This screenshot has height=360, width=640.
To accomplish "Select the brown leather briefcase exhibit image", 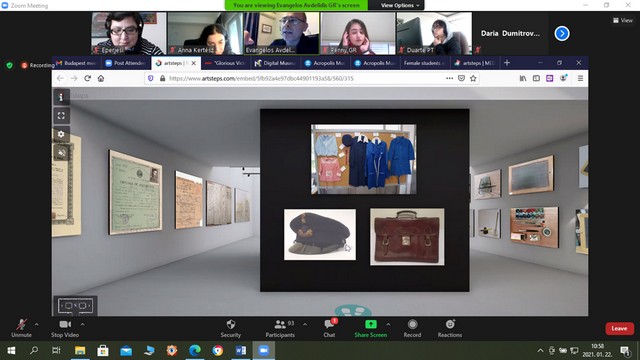I will point(407,237).
